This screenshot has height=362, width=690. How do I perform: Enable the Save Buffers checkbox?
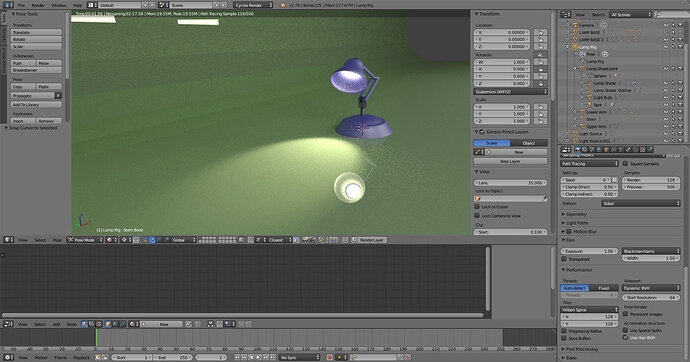click(564, 338)
